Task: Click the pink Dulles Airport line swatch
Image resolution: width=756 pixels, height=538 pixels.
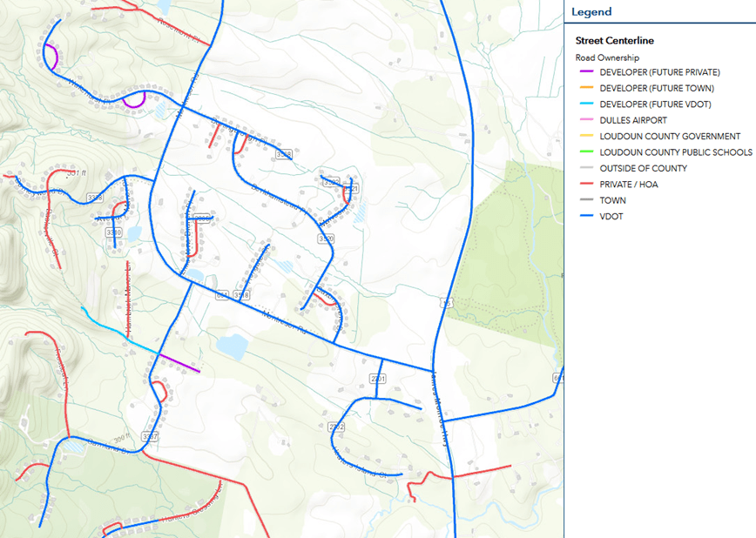Action: [x=586, y=119]
